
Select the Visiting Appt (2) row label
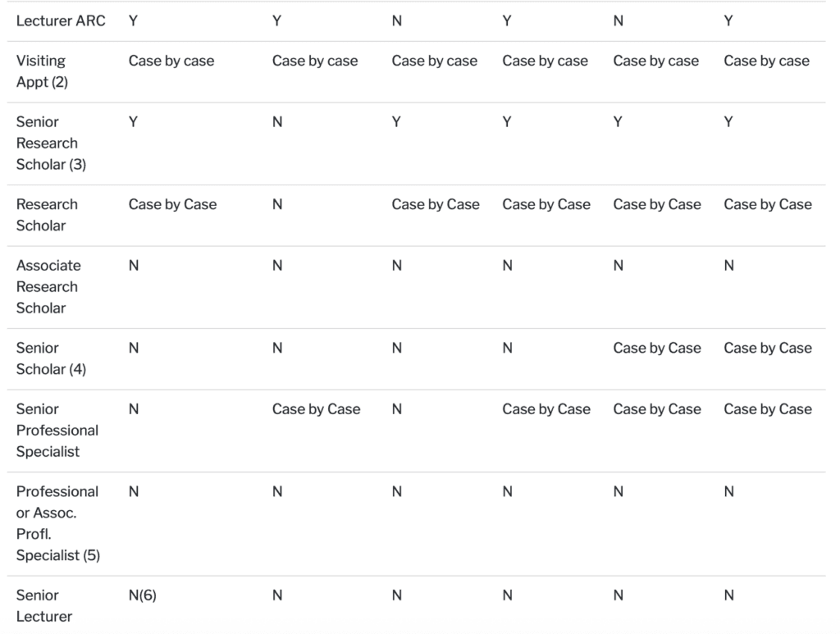pyautogui.click(x=42, y=71)
